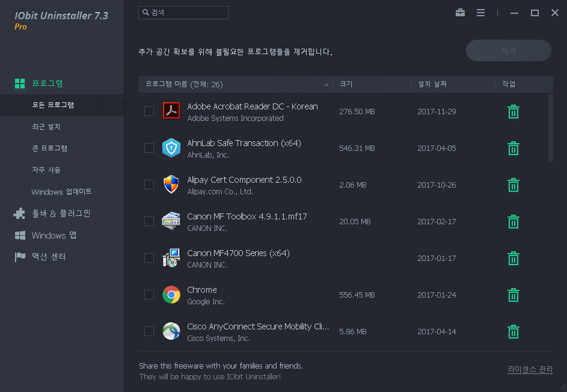This screenshot has height=392, width=567.
Task: Click the Cisco AnyConnect globe icon
Action: click(171, 331)
